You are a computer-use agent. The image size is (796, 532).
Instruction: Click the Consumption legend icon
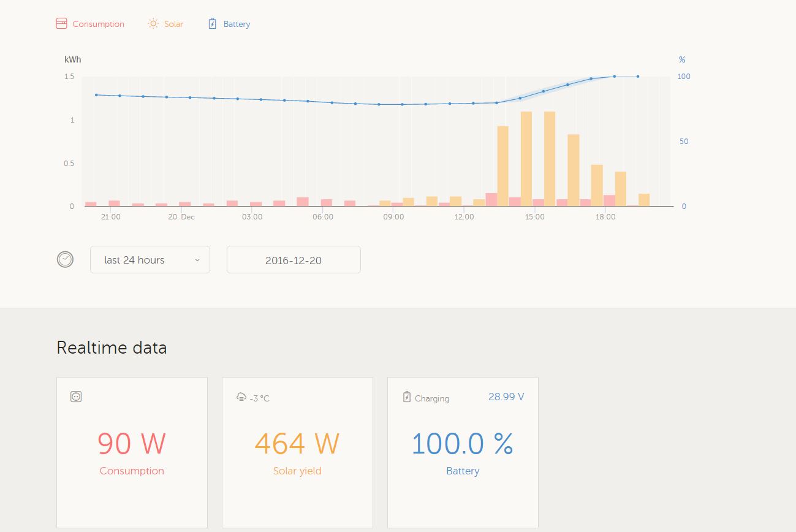[61, 24]
